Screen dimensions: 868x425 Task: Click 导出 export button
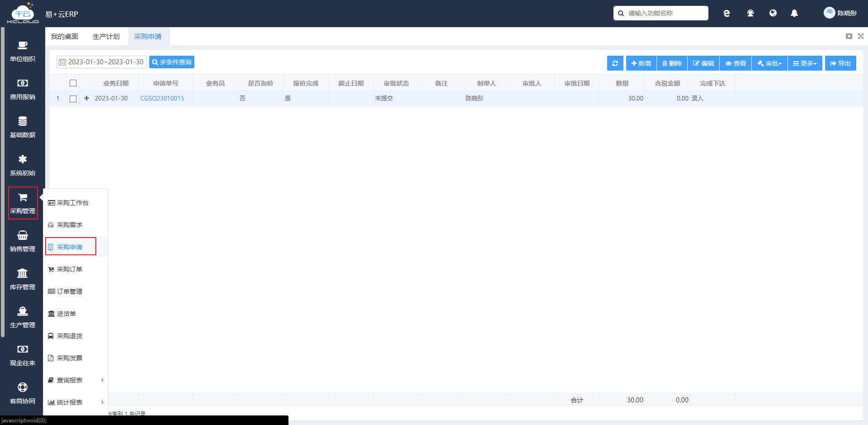840,63
